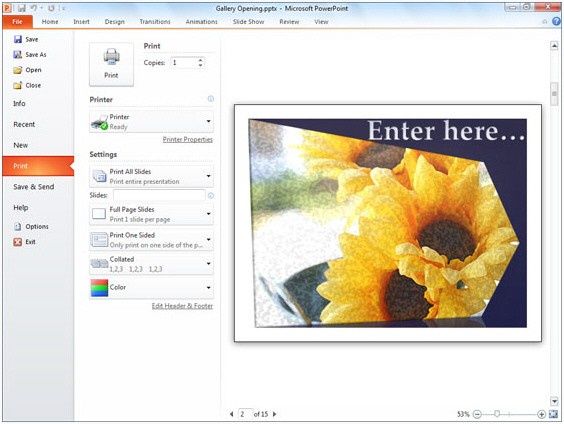Click the fit to page zoom icon
Screen dimensions: 564x424
(x=554, y=414)
